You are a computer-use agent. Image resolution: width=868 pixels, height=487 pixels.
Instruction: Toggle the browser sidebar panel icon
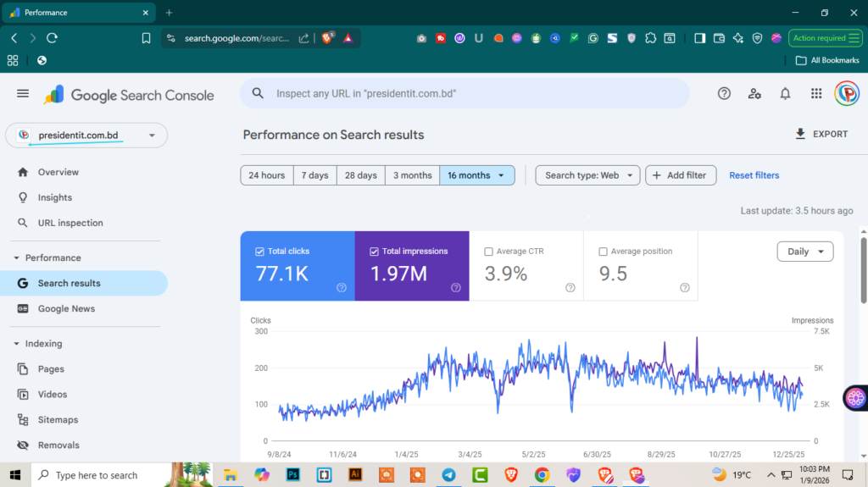click(x=699, y=38)
